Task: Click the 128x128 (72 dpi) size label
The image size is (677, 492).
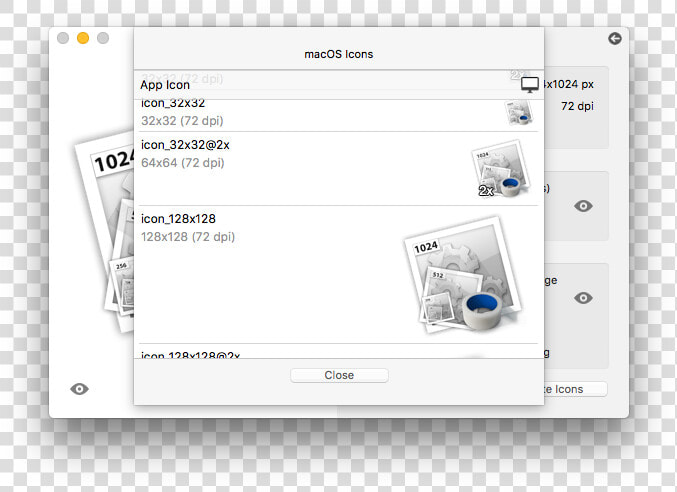Action: pyautogui.click(x=188, y=237)
